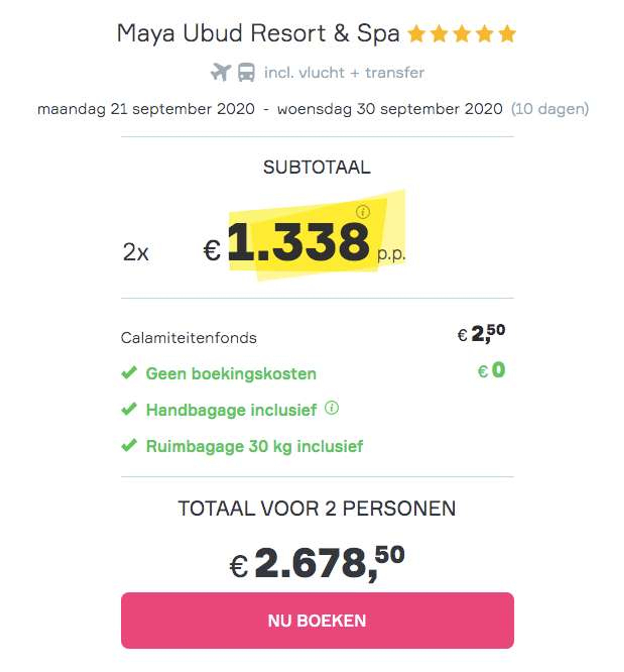This screenshot has height=672, width=624.
Task: Open the Maya Ubud Resort & Spa title
Action: [258, 34]
